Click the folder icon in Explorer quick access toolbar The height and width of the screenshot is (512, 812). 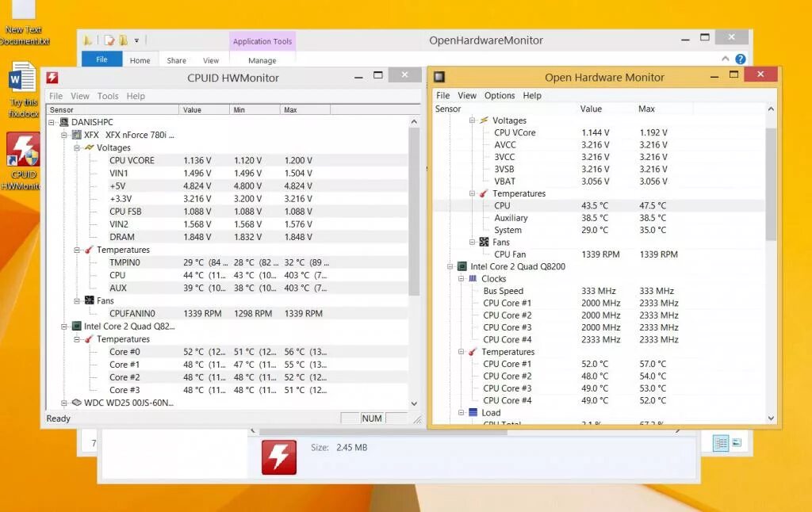coord(88,40)
